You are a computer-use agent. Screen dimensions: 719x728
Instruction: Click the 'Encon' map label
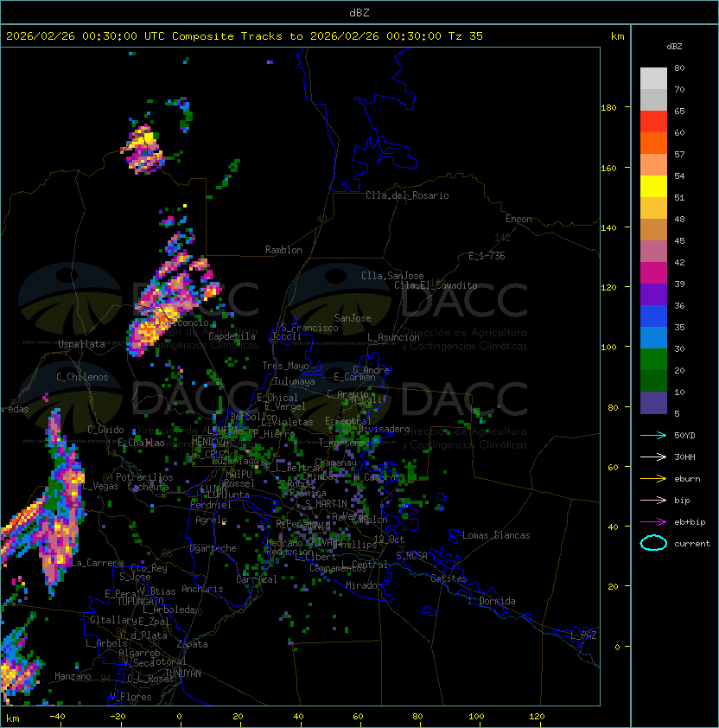pyautogui.click(x=519, y=219)
